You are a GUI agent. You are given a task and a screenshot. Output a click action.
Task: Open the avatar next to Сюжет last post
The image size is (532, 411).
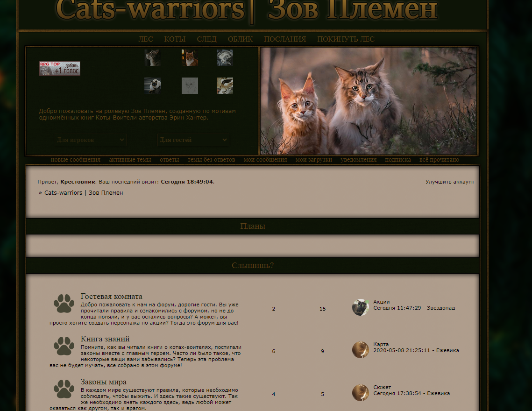click(x=360, y=393)
